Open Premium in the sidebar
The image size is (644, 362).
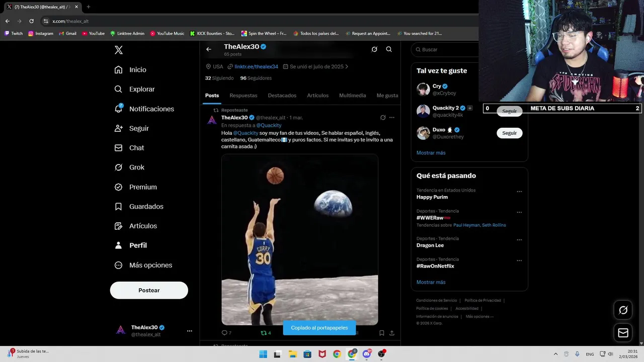tap(135, 187)
